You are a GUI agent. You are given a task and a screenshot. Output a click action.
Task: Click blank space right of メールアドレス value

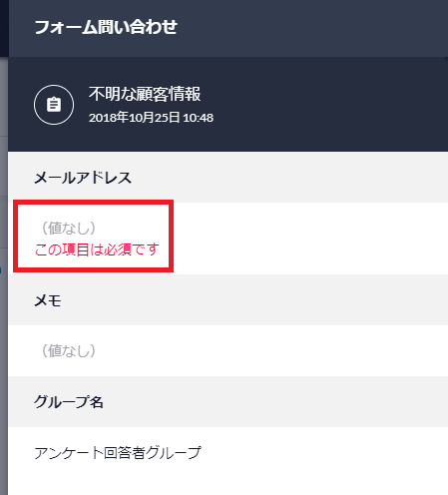coord(309,238)
